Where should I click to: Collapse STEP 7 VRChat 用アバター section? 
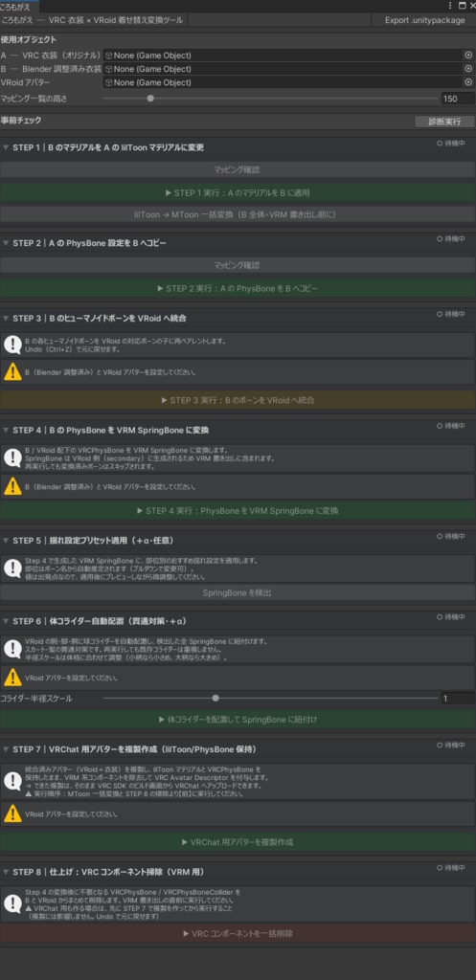6,748
